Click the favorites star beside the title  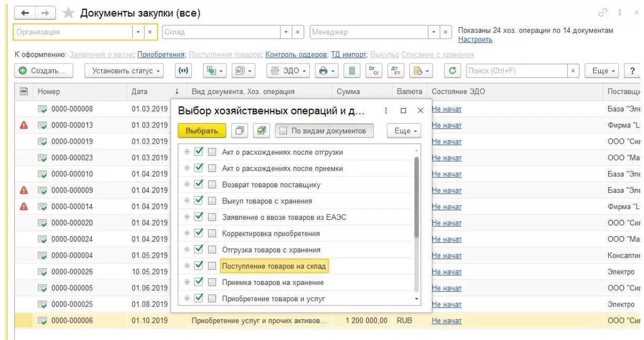point(68,13)
